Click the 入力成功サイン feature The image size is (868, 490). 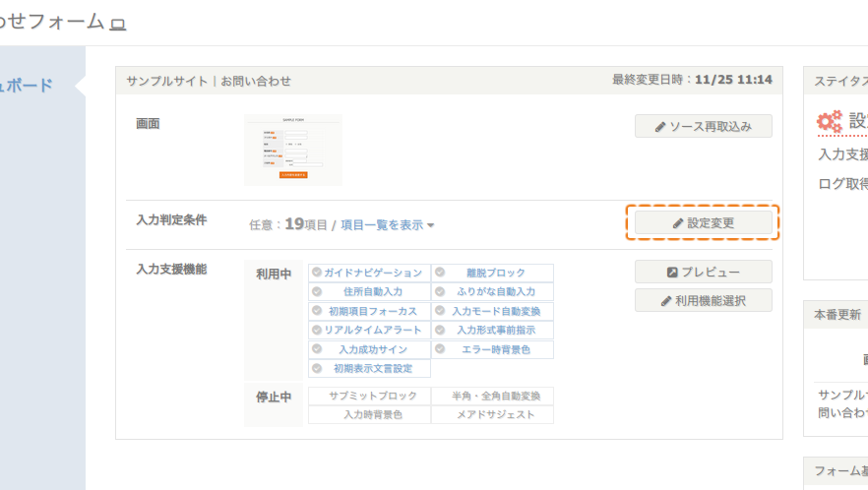tap(369, 349)
